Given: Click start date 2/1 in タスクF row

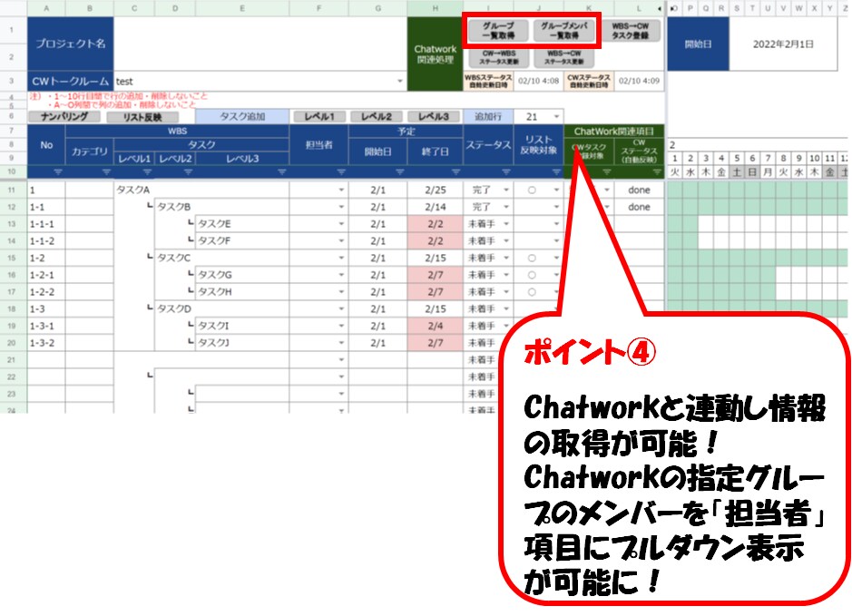Looking at the screenshot, I should coord(377,240).
